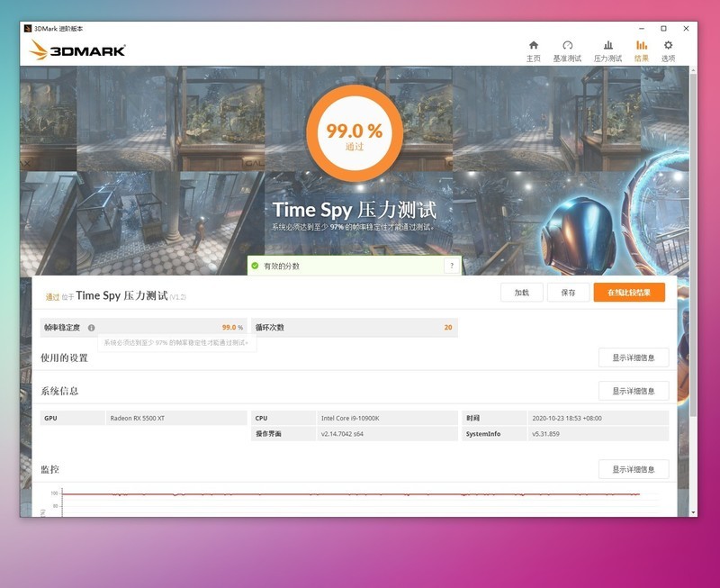Maximize the 3DMark window
This screenshot has height=588, width=720.
663,29
